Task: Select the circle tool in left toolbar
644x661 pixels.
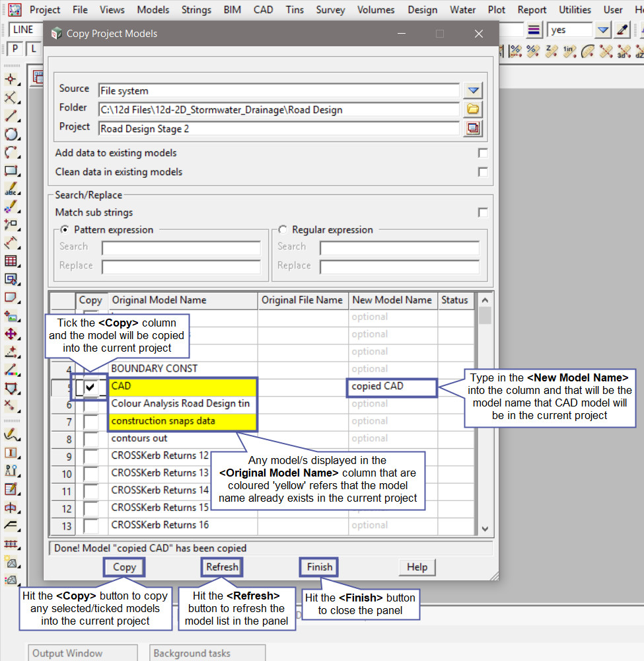Action: pos(11,134)
